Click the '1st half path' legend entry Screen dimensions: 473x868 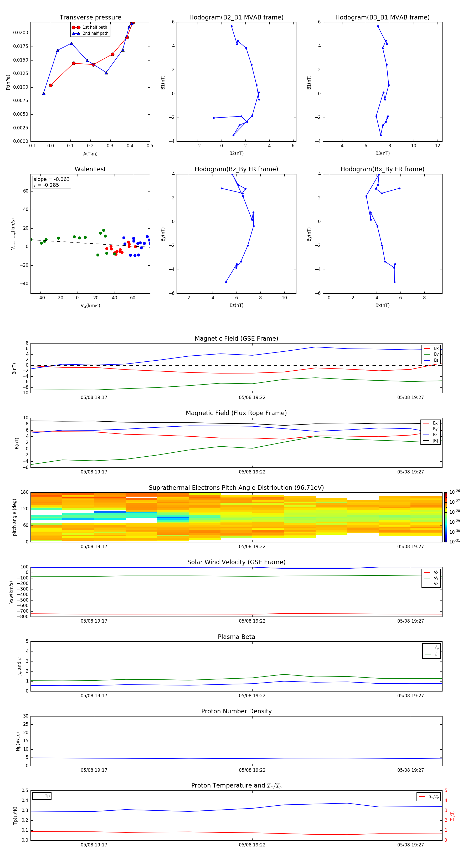tap(90, 27)
